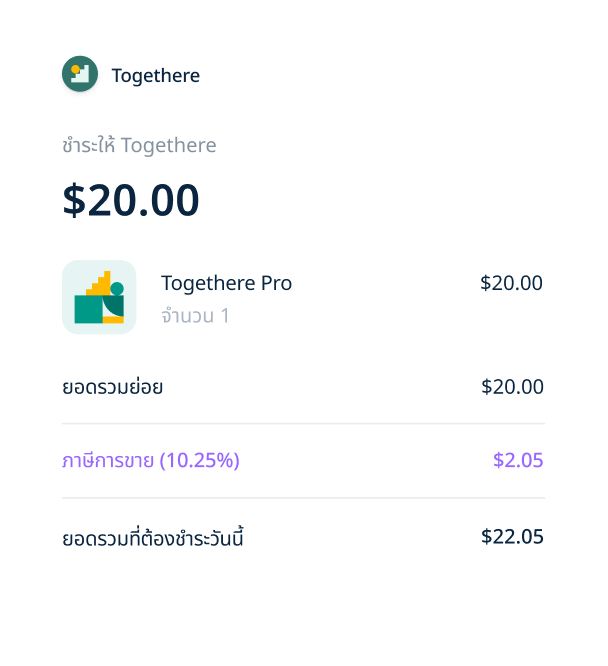Click the 'ยอดรวมที่ต้องชำระวันนี้' total due label
The height and width of the screenshot is (666, 608).
[153, 537]
